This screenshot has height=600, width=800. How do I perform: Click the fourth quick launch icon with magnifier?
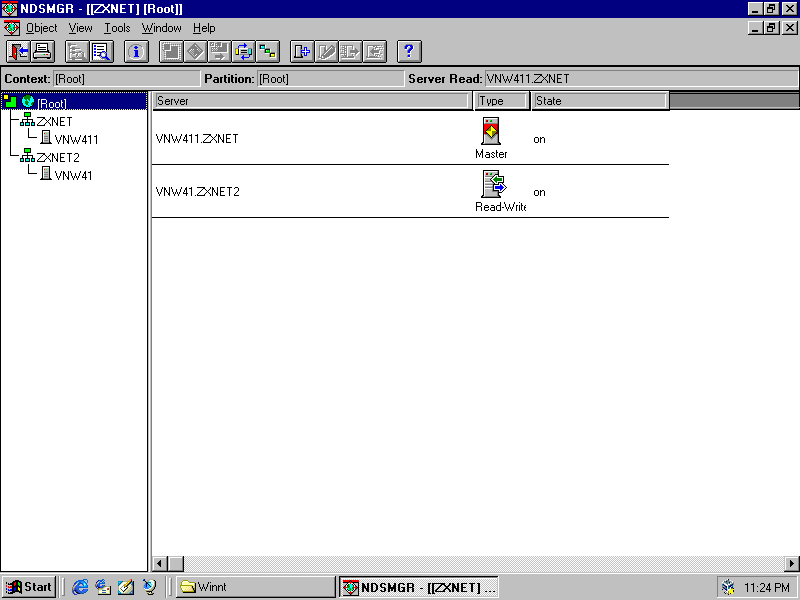149,587
